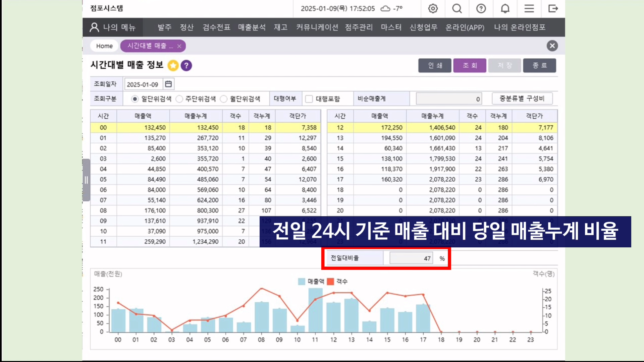
Task: Click the search magnifier icon
Action: point(457,8)
